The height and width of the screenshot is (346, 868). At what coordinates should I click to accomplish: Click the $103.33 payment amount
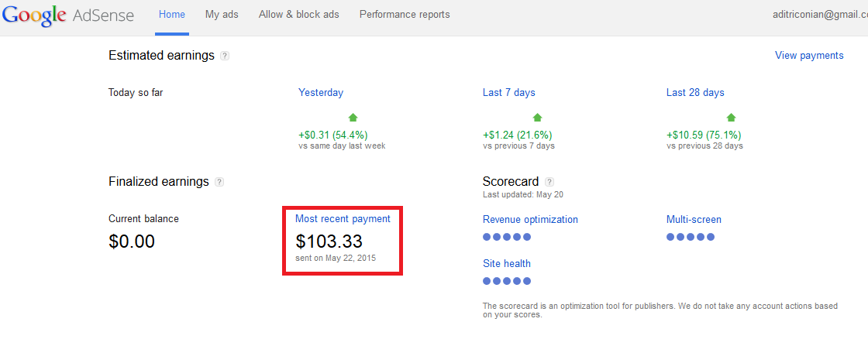click(329, 242)
